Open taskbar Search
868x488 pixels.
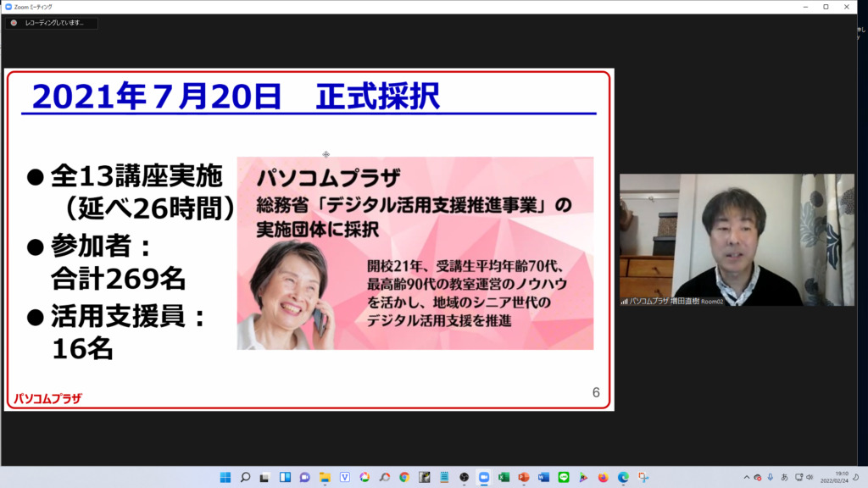[x=245, y=478]
